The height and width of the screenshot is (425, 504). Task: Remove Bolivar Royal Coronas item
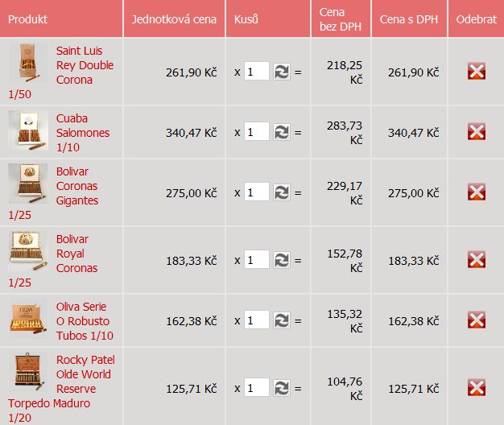[x=477, y=259]
